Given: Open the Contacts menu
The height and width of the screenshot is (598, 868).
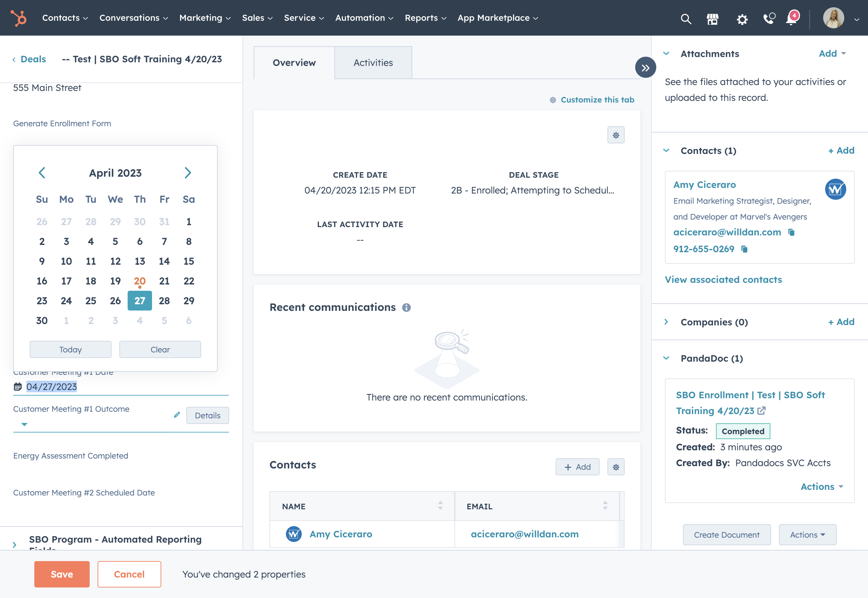Looking at the screenshot, I should (x=65, y=18).
